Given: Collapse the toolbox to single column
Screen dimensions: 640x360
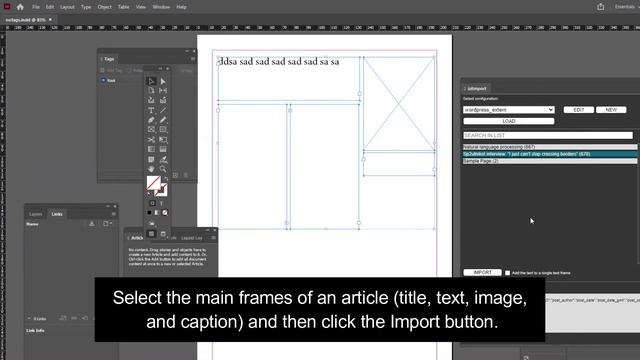Looking at the screenshot, I should (x=160, y=68).
